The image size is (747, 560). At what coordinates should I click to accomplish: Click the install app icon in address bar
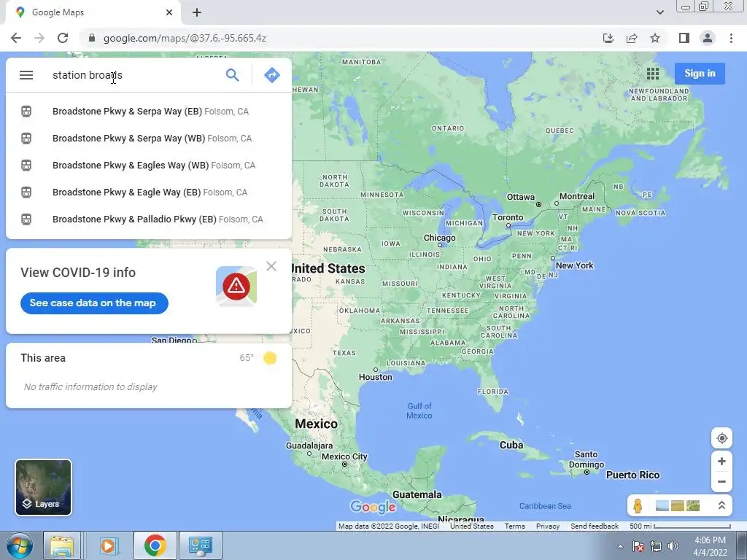608,38
